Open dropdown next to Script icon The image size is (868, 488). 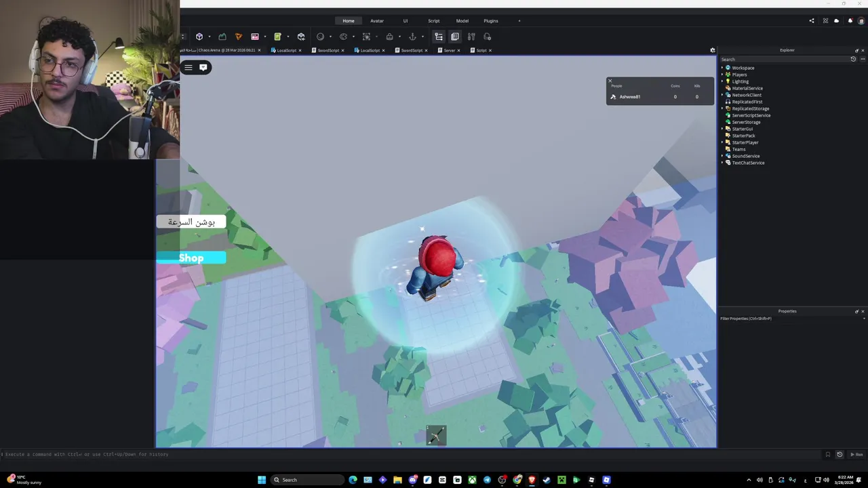click(x=288, y=37)
